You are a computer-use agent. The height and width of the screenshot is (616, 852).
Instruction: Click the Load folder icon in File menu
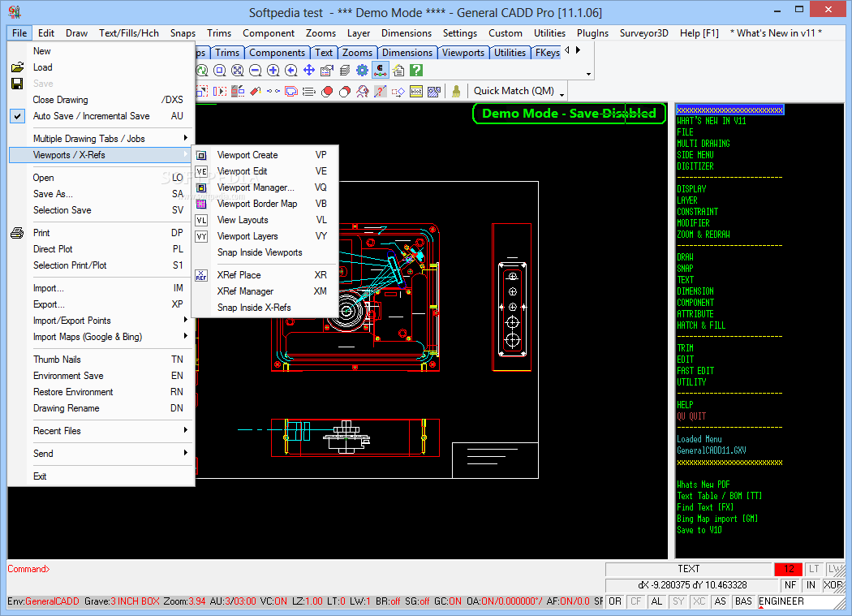[17, 67]
